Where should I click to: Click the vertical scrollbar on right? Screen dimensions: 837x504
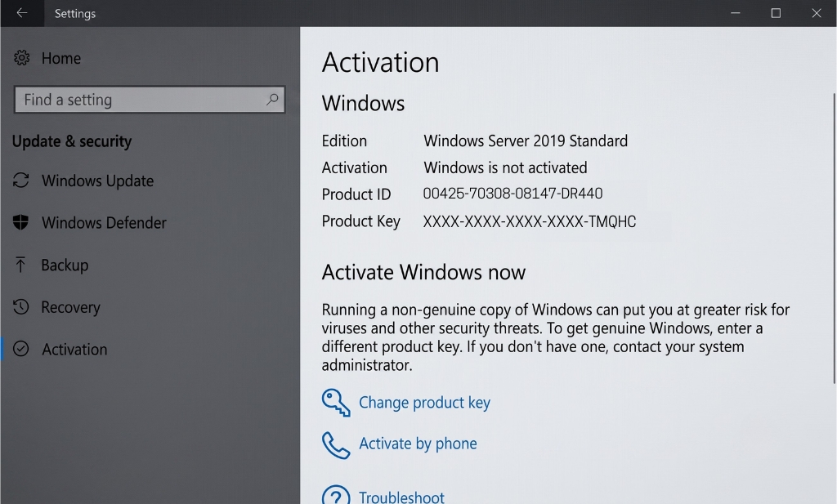(x=834, y=238)
